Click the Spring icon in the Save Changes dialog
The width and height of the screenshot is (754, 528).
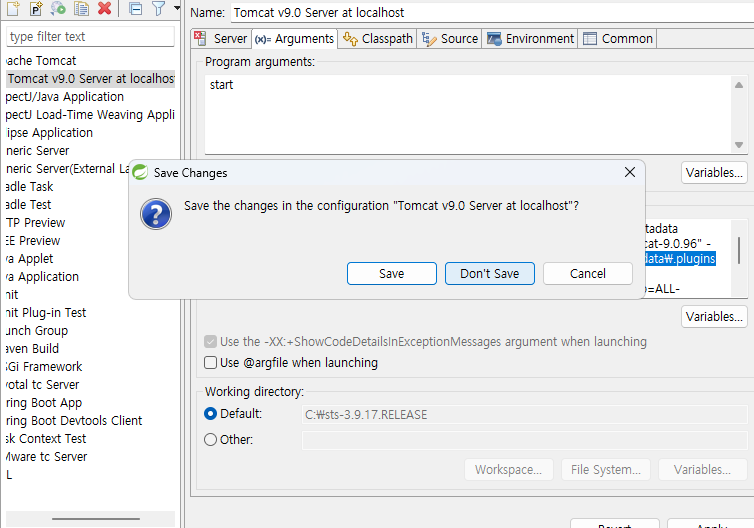140,172
